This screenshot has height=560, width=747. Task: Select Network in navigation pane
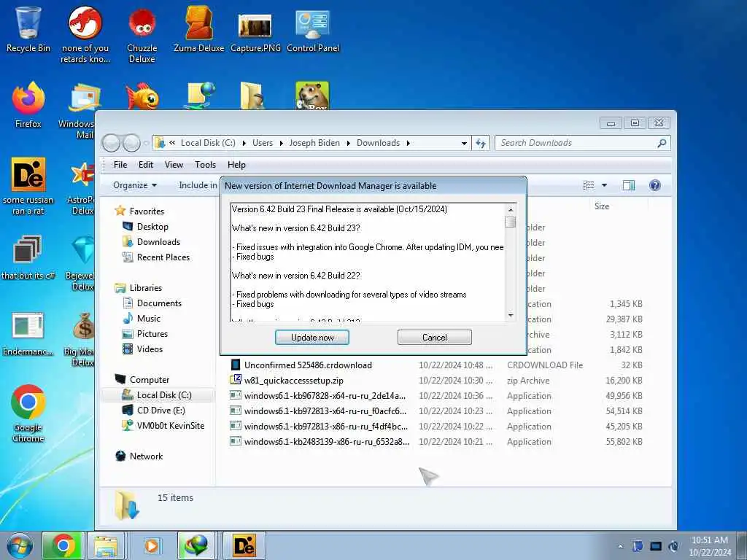[146, 456]
